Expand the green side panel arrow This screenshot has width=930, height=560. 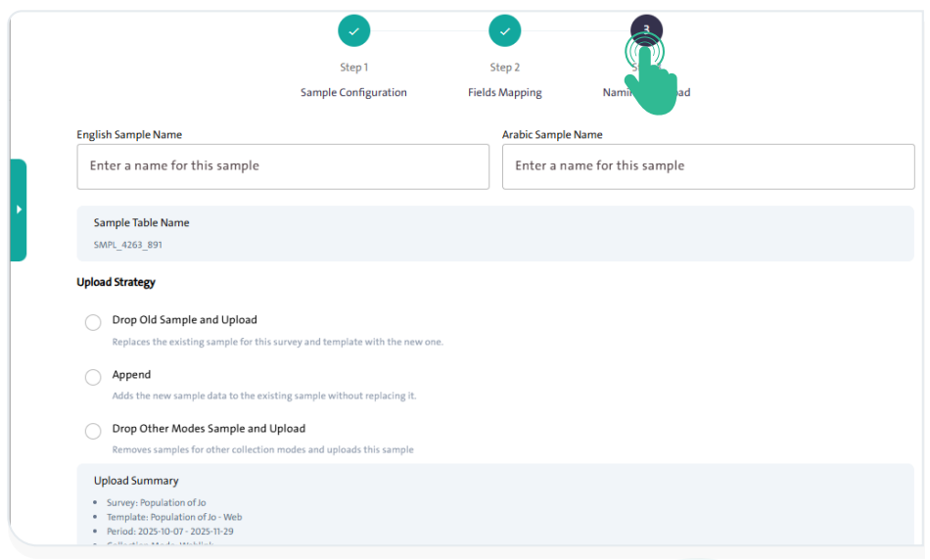point(19,210)
